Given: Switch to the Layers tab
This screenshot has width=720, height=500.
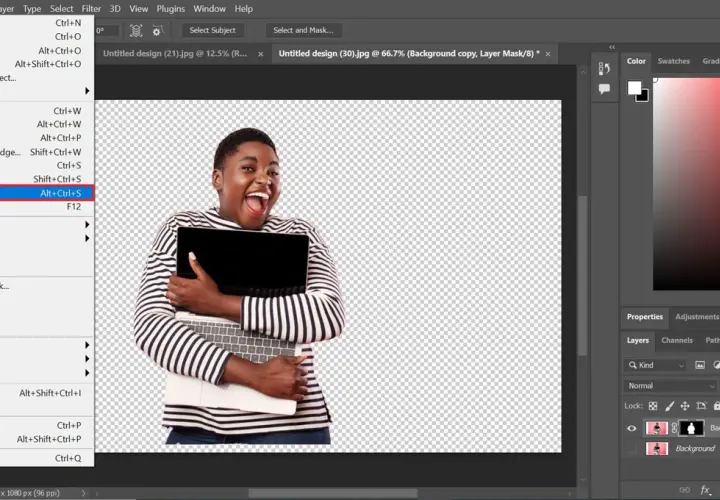Looking at the screenshot, I should [x=638, y=340].
